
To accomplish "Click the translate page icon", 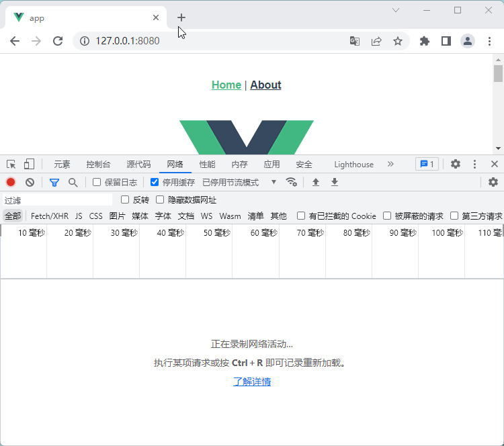I will (355, 41).
